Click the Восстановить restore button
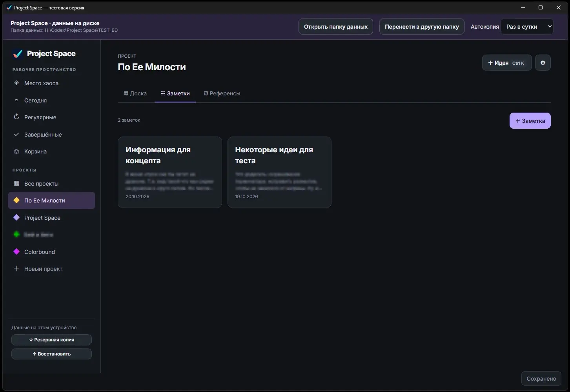570x392 pixels. click(51, 354)
